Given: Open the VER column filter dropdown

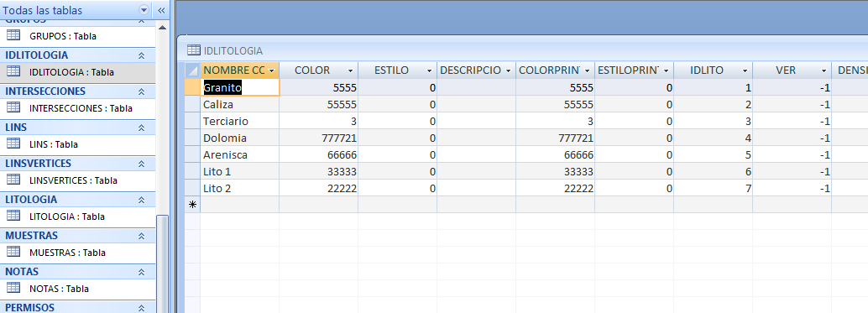Looking at the screenshot, I should [824, 70].
